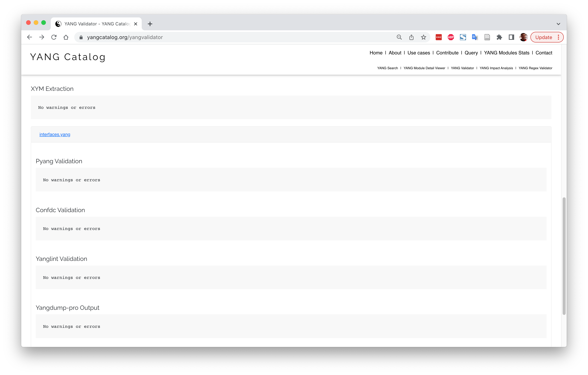588x375 pixels.
Task: Expand the tab search chevron
Action: tap(558, 24)
